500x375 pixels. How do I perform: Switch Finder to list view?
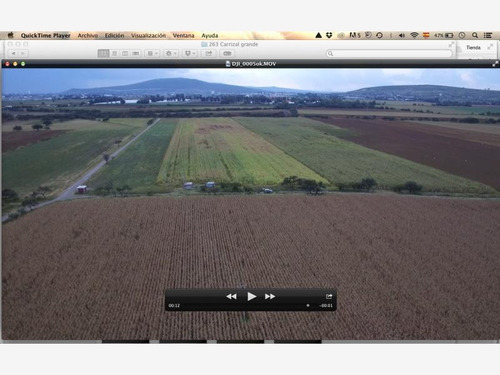114,53
